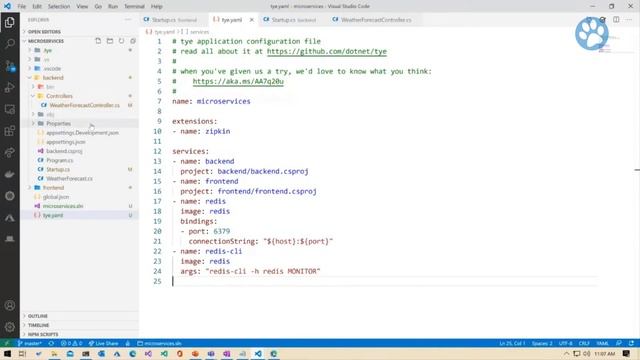Click New File icon in Explorer header
This screenshot has height=360, width=640.
pos(98,41)
